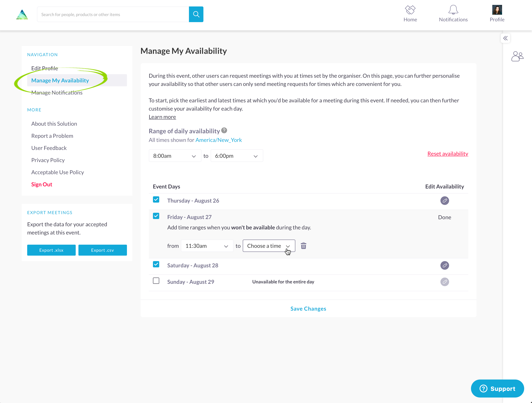
Task: Open the Notifications bell
Action: tap(453, 10)
